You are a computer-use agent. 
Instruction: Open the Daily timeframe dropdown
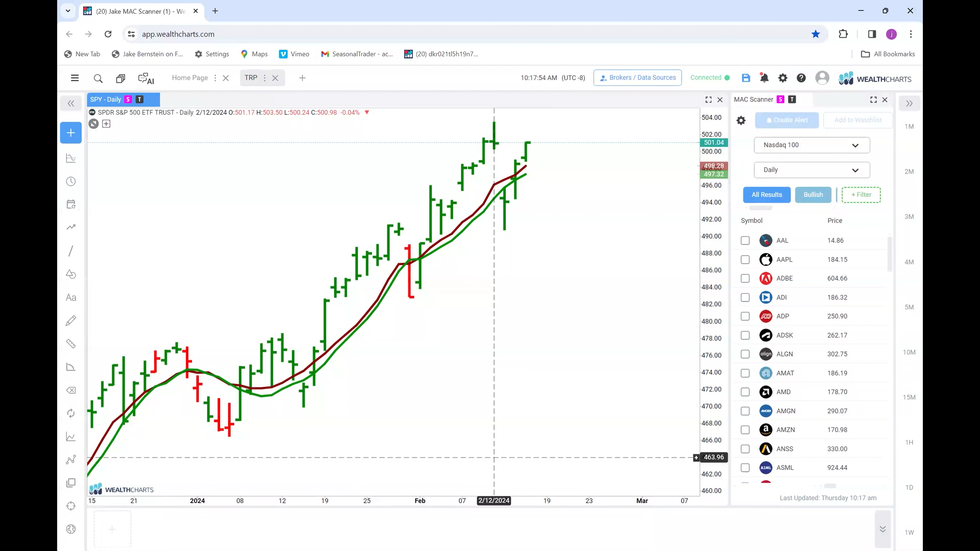point(812,170)
